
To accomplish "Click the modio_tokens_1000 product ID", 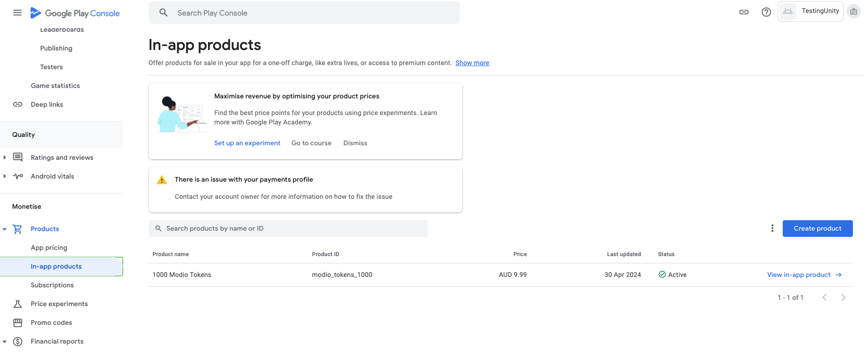I will point(342,274).
